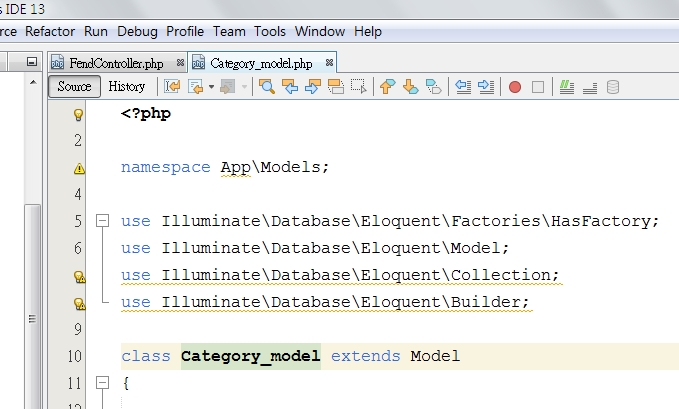Switch to Category_model.php tab

coord(261,64)
